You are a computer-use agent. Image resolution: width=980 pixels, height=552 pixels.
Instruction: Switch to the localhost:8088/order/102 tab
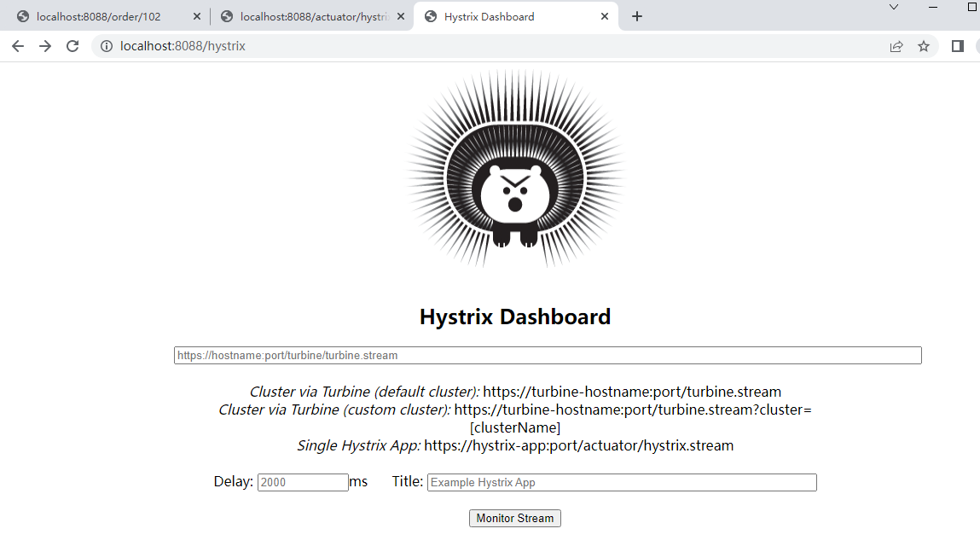coord(100,17)
